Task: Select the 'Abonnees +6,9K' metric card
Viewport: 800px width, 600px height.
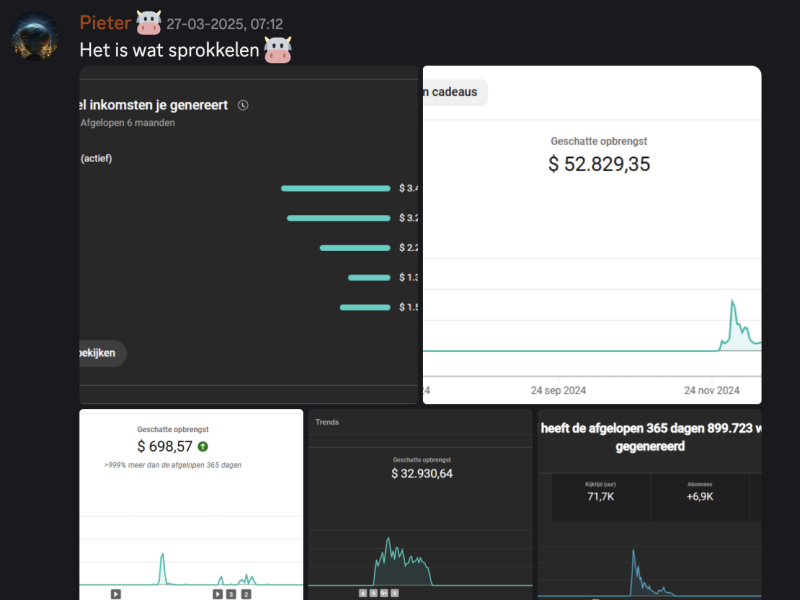Action: (700, 497)
